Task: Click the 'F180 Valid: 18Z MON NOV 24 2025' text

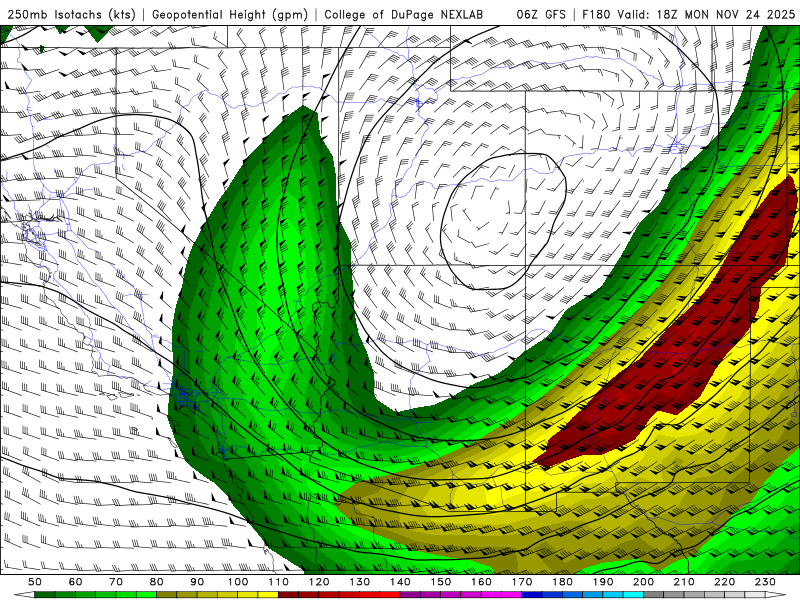Action: tap(688, 15)
